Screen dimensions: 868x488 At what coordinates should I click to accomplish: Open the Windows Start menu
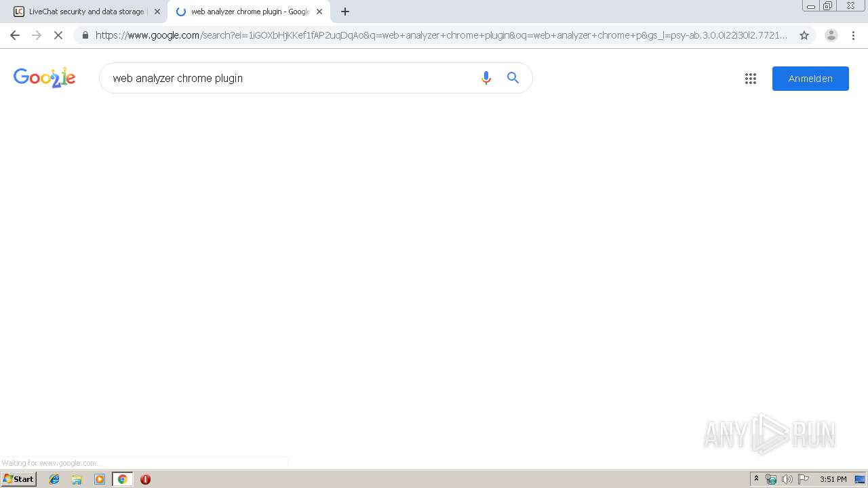click(x=19, y=479)
